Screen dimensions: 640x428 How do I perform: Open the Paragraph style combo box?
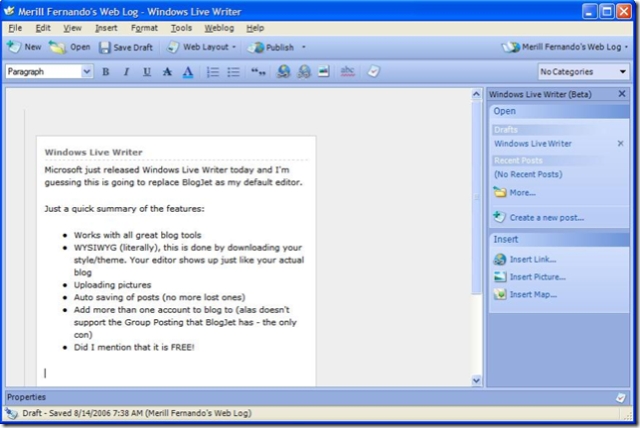(x=49, y=72)
